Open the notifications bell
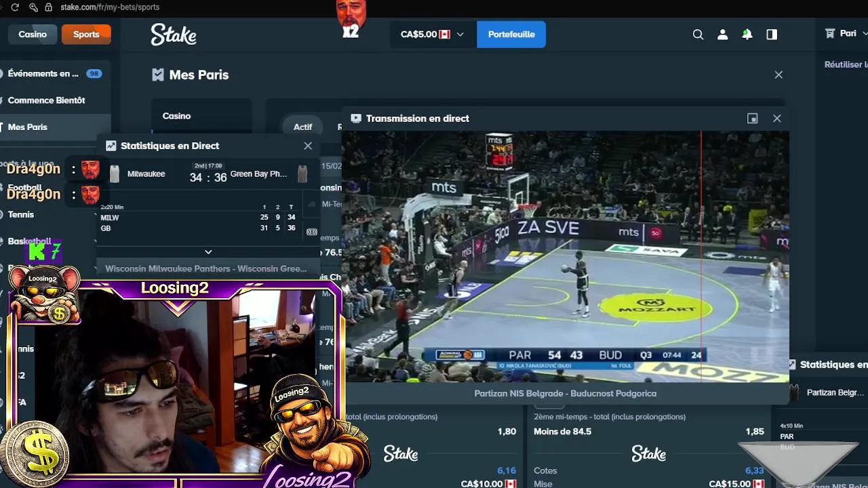Image resolution: width=868 pixels, height=488 pixels. (x=747, y=35)
